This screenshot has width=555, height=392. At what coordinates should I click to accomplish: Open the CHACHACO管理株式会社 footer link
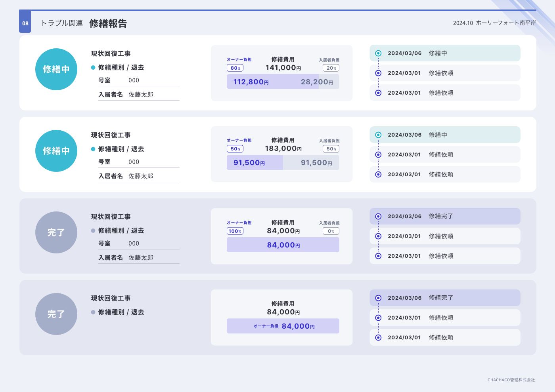coord(511,380)
